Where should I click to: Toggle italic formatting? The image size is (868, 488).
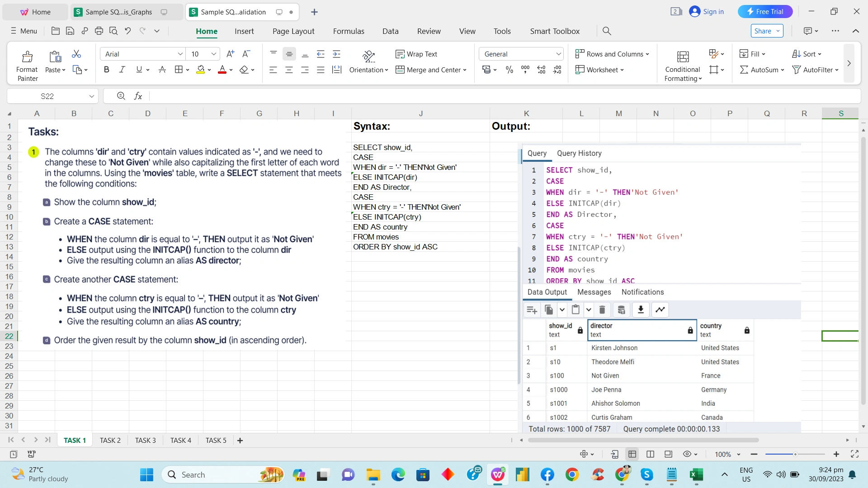122,70
